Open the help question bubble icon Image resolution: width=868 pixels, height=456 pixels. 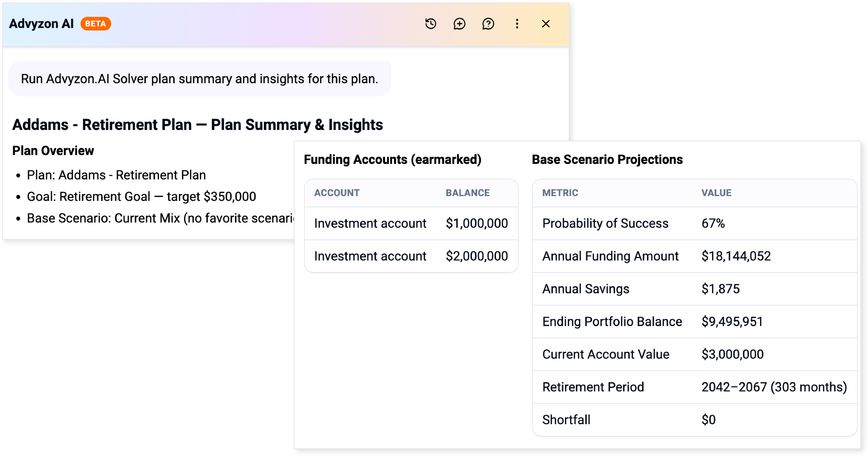[x=488, y=24]
